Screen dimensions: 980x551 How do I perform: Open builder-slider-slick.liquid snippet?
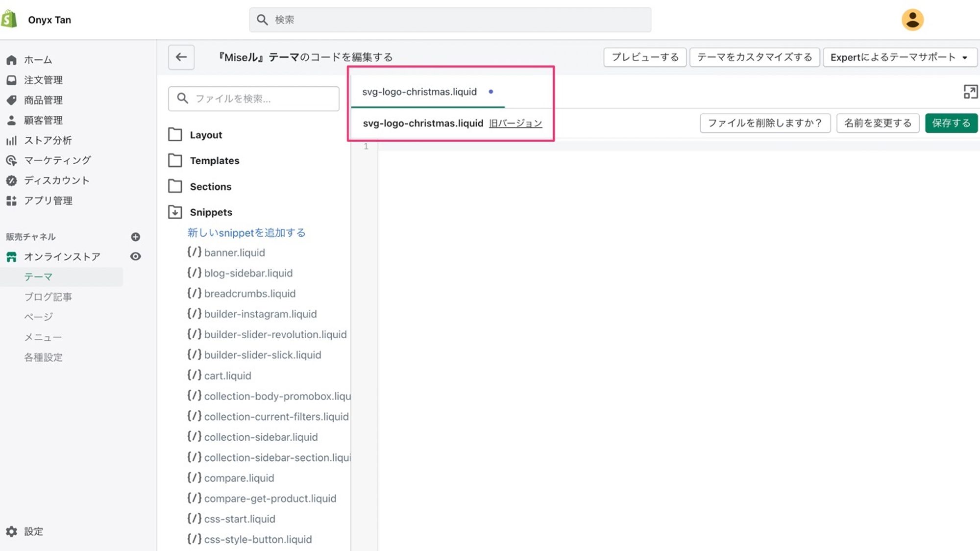pyautogui.click(x=254, y=354)
